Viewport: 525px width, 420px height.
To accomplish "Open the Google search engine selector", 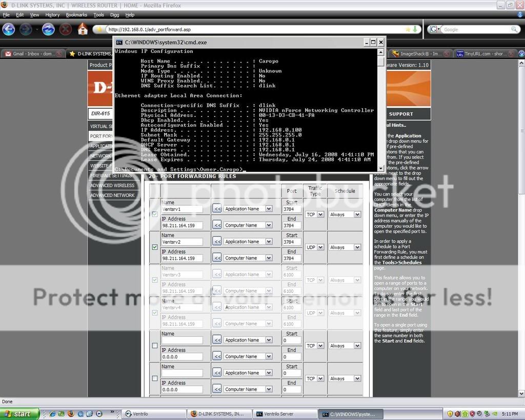I will [x=435, y=29].
